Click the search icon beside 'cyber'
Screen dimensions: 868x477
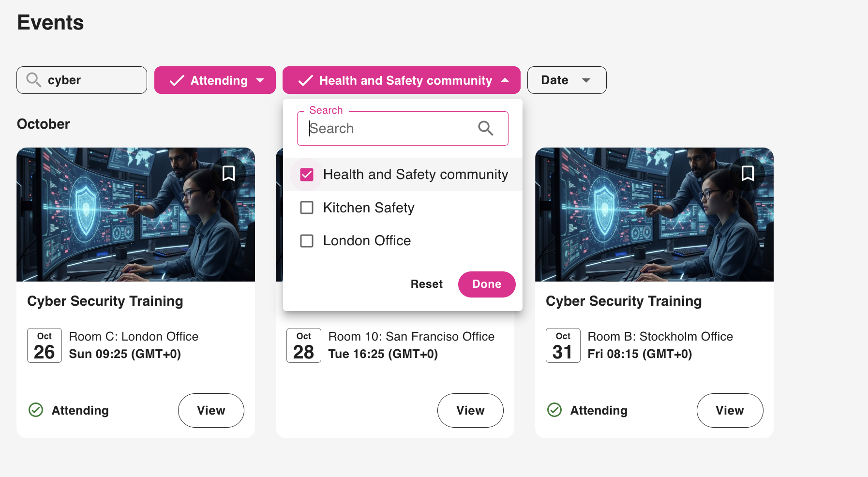click(33, 80)
